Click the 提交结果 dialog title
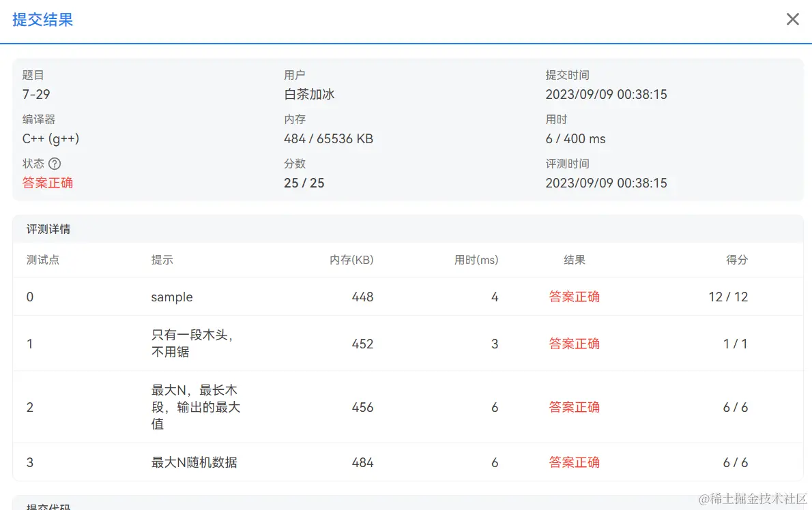This screenshot has height=510, width=812. (x=42, y=20)
